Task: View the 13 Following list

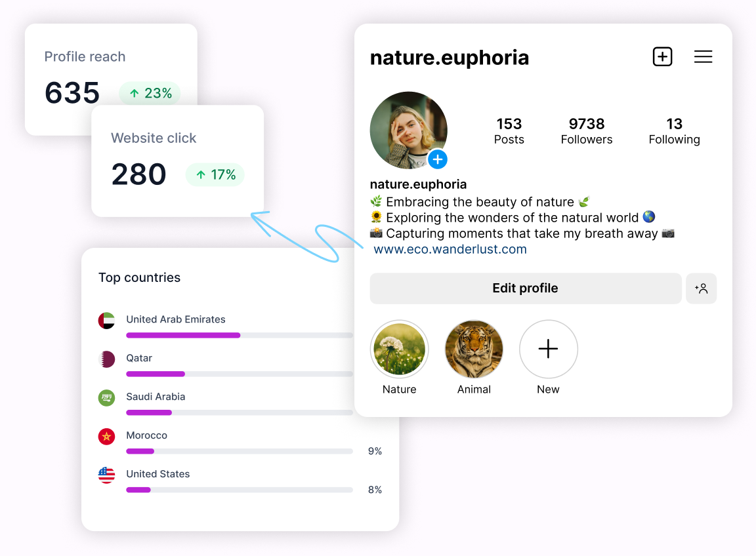Action: (674, 131)
